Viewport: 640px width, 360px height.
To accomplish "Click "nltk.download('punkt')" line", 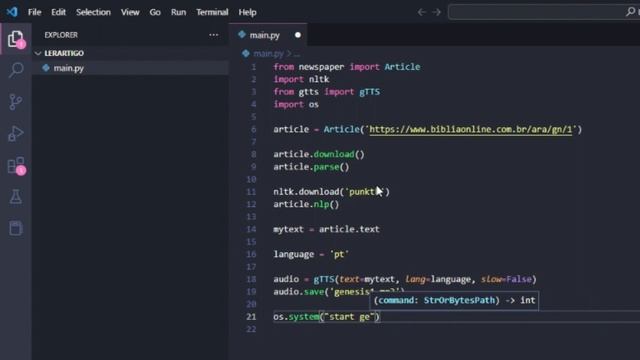I will (x=331, y=192).
